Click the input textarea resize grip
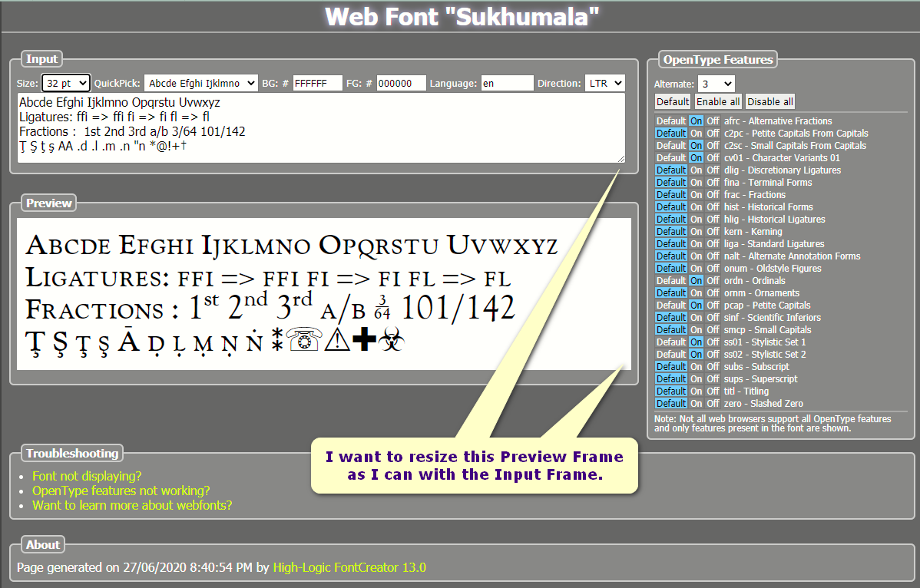This screenshot has height=588, width=920. pos(621,158)
